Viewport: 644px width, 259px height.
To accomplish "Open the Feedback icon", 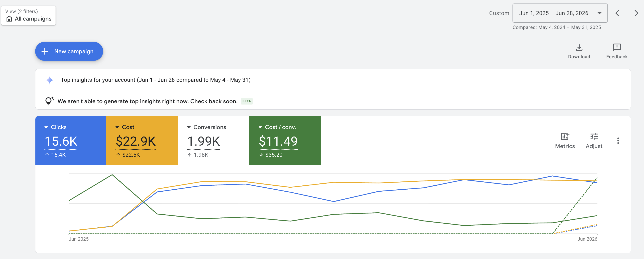I will (x=617, y=48).
